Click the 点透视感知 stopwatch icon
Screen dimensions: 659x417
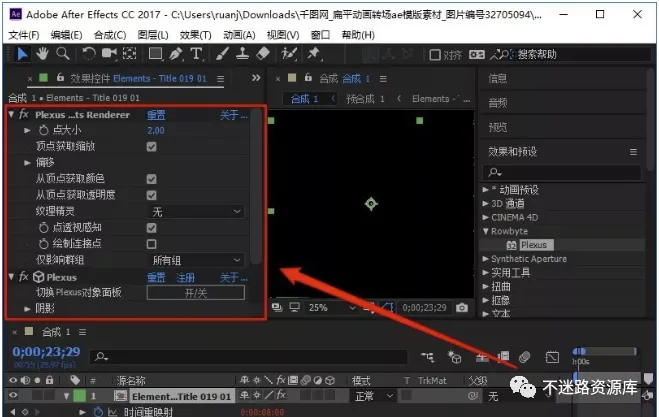[x=44, y=228]
